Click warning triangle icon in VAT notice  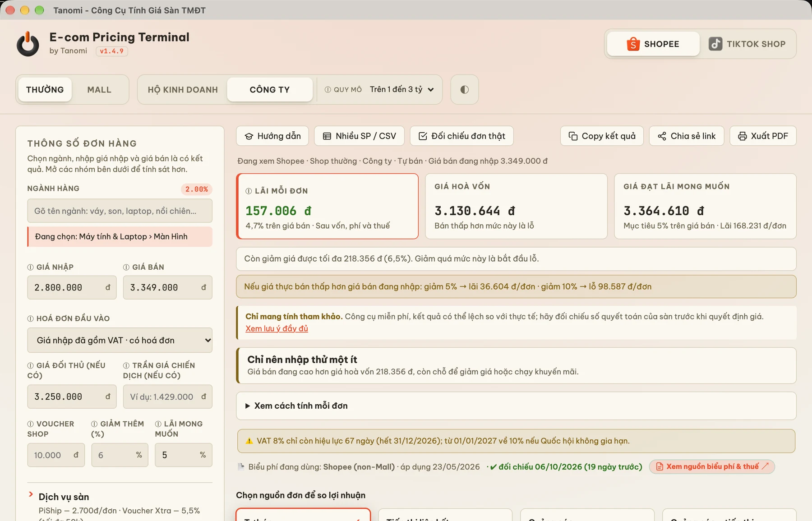point(249,441)
